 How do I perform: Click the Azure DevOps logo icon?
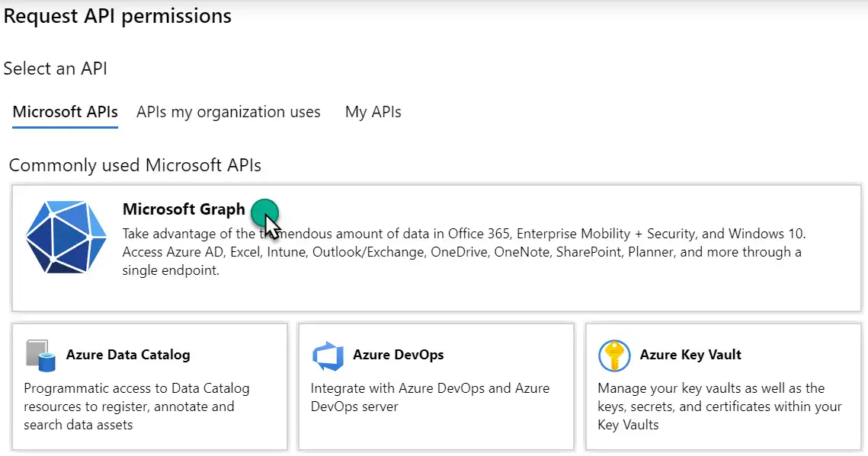point(328,356)
